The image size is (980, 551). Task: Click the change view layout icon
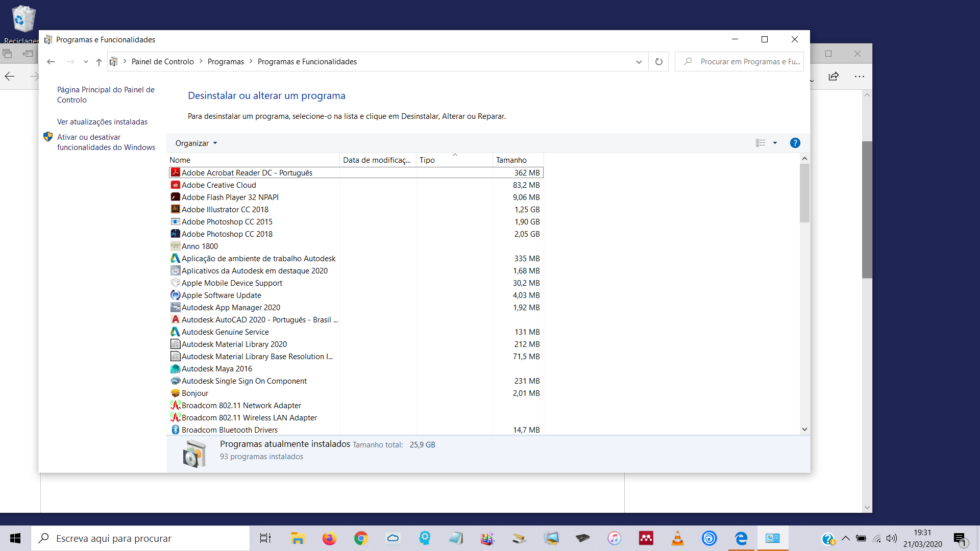coord(761,143)
